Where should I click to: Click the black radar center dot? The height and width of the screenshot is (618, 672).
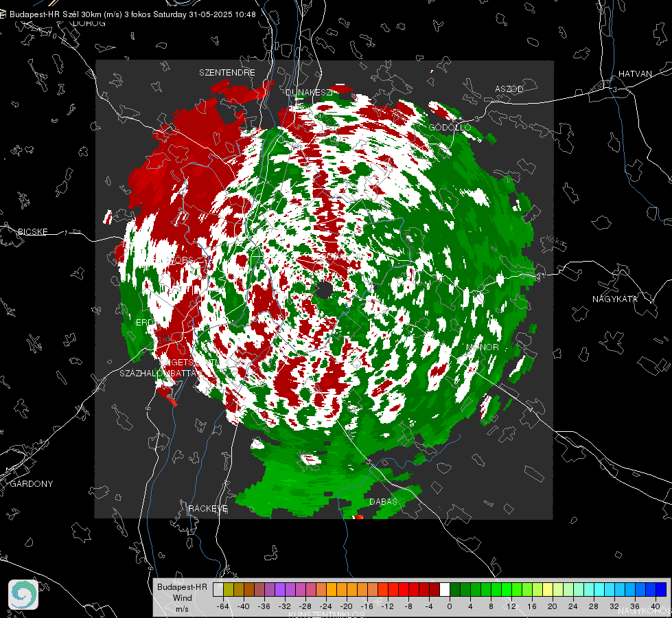[x=324, y=290]
